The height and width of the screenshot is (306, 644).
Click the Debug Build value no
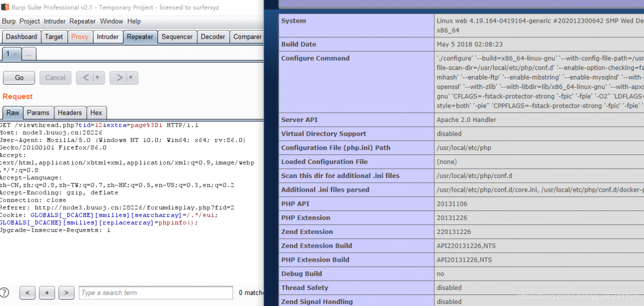(x=440, y=274)
